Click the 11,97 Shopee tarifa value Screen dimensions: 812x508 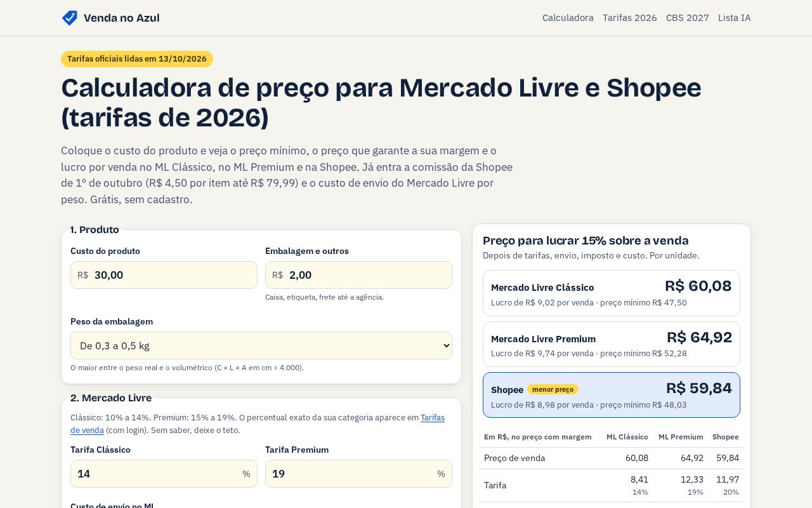pyautogui.click(x=728, y=479)
